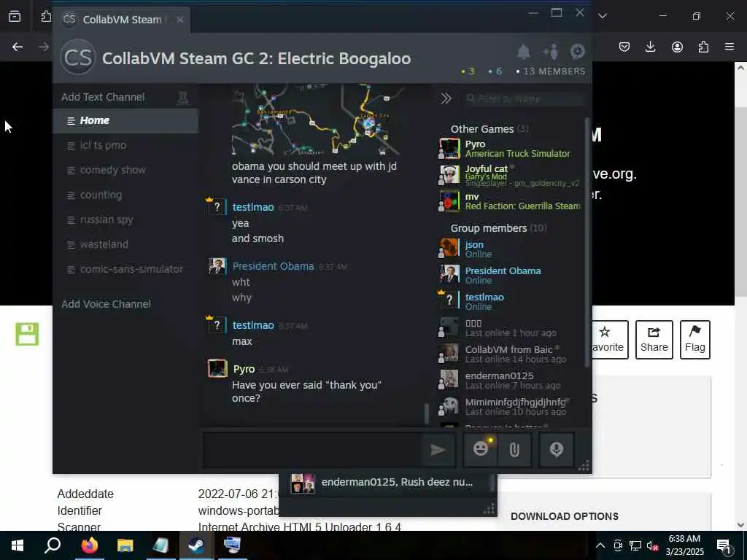The height and width of the screenshot is (560, 747).
Task: Click the Filter by Name search field
Action: point(524,98)
